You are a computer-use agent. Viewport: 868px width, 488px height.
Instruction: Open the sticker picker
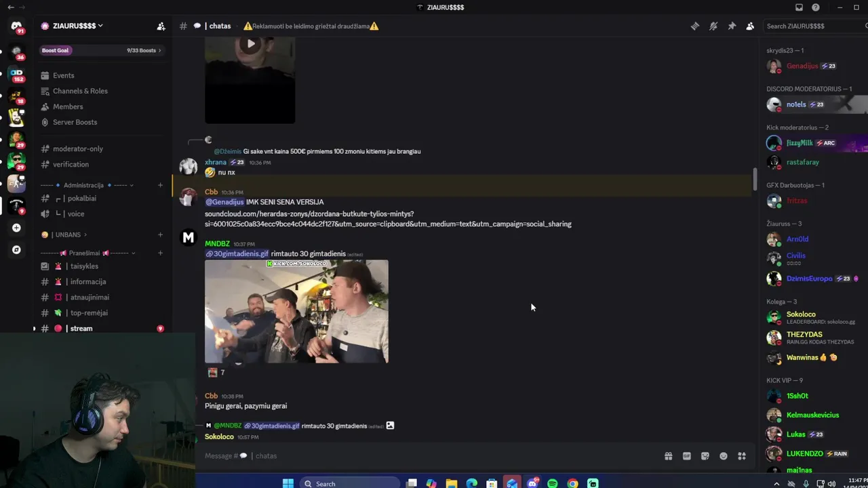pyautogui.click(x=705, y=456)
